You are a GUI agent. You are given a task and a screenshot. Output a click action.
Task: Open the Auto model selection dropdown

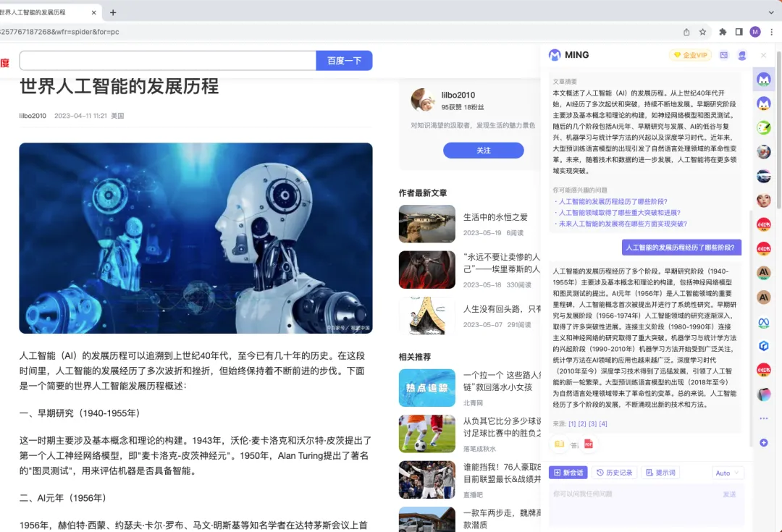click(726, 473)
